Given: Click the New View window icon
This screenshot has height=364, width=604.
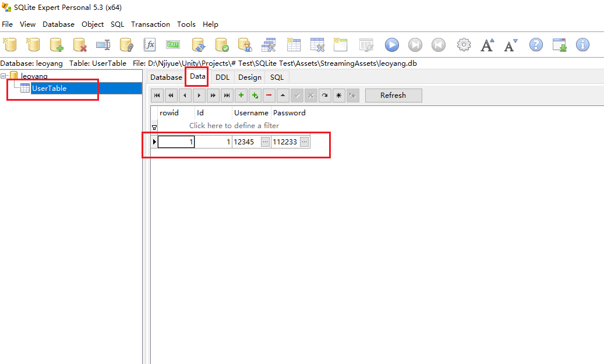Looking at the screenshot, I should click(x=340, y=45).
